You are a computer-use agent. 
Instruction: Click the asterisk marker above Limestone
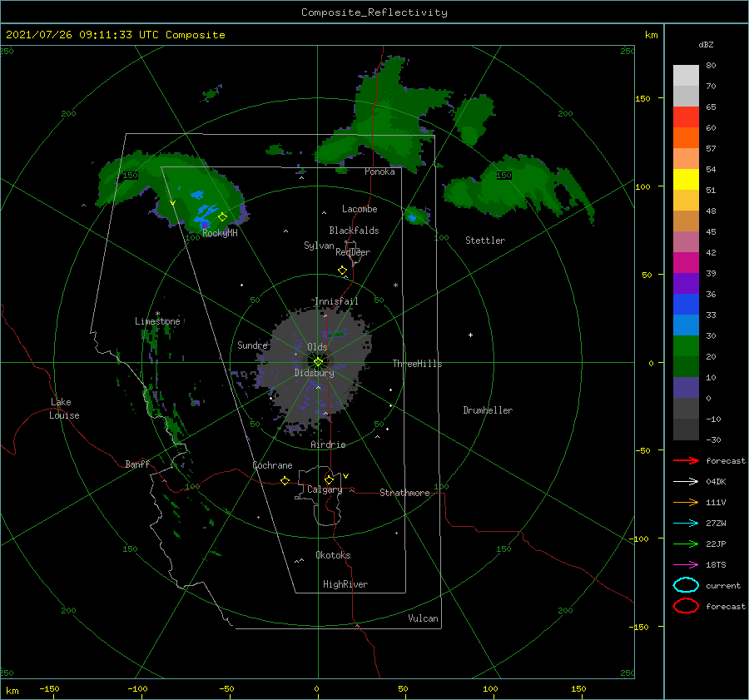(x=157, y=314)
